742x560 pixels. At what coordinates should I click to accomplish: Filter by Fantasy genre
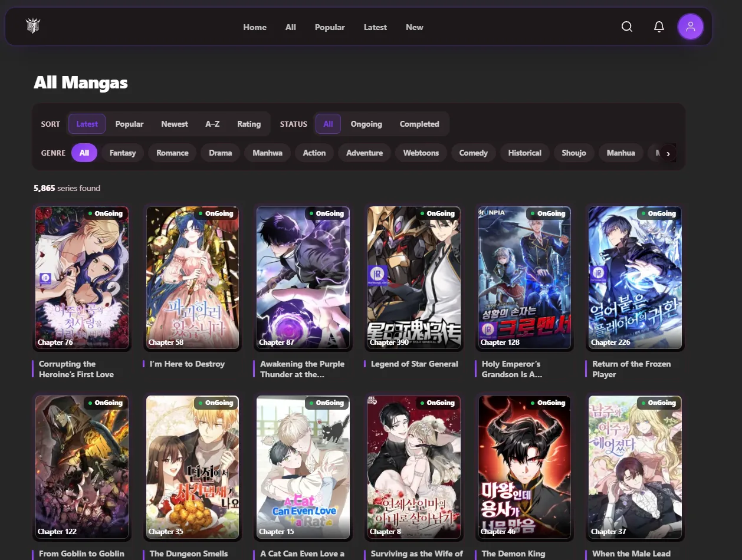coord(123,153)
